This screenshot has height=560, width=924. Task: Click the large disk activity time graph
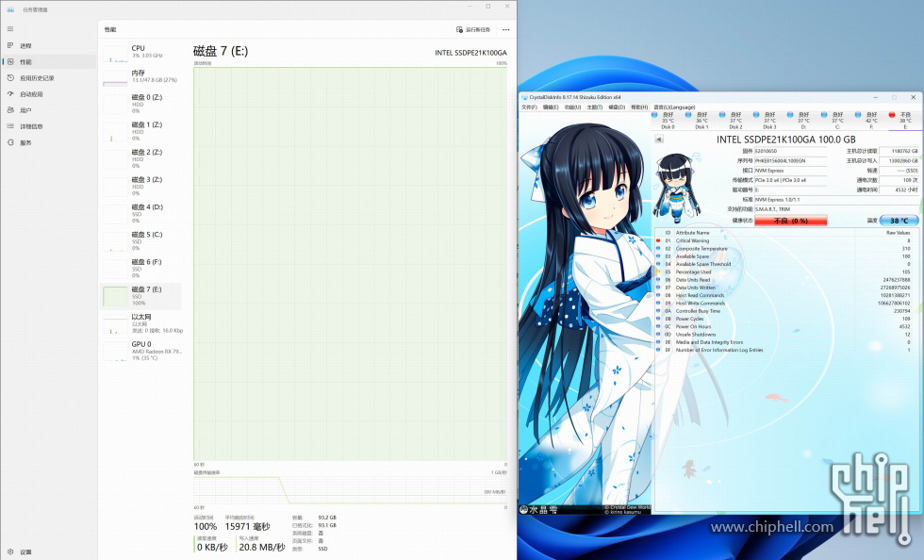pyautogui.click(x=350, y=263)
